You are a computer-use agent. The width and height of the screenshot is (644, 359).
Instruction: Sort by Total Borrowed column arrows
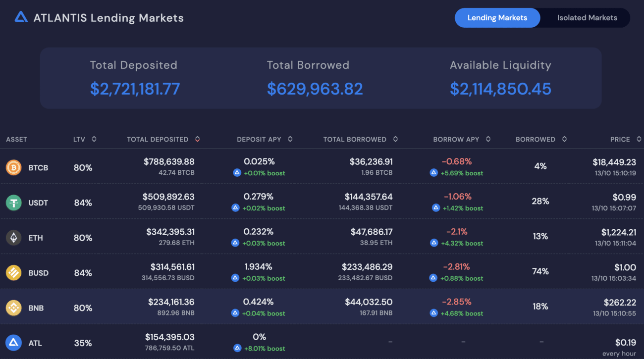pyautogui.click(x=395, y=139)
